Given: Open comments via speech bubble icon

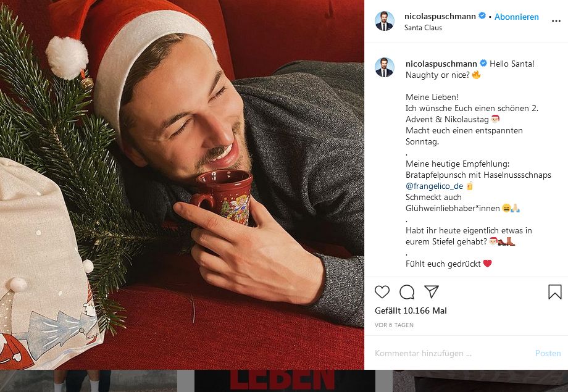Looking at the screenshot, I should 407,292.
